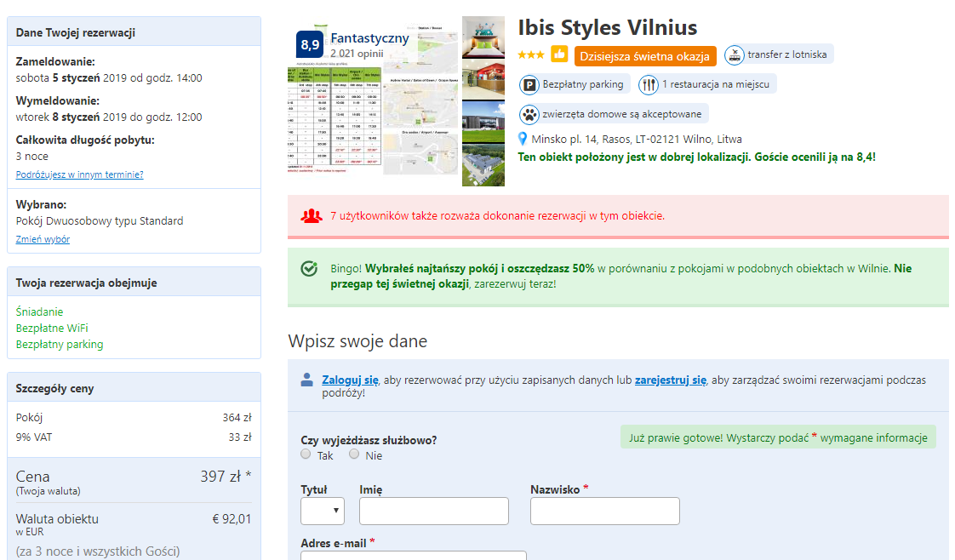The width and height of the screenshot is (955, 560).
Task: Click the 'Zaloguj się' link
Action: click(x=350, y=380)
